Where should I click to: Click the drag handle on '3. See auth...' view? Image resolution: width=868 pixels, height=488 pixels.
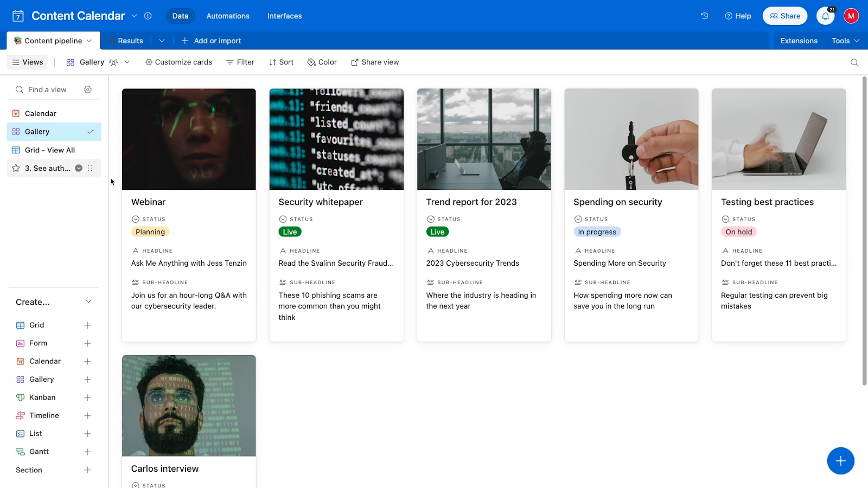(x=90, y=168)
